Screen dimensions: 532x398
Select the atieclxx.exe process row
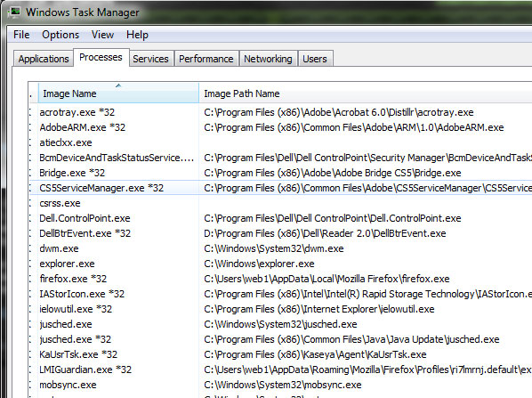point(66,142)
